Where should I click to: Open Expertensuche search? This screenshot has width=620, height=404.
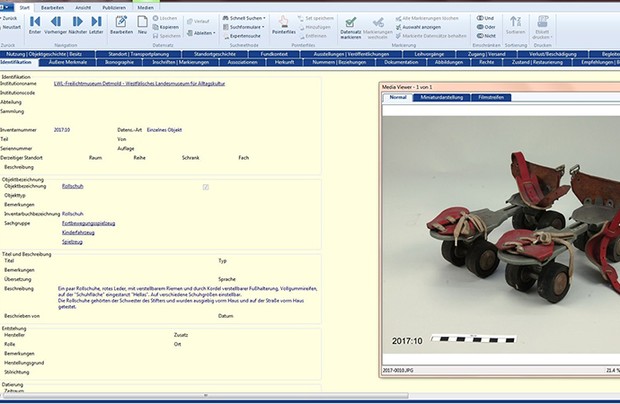click(x=242, y=36)
